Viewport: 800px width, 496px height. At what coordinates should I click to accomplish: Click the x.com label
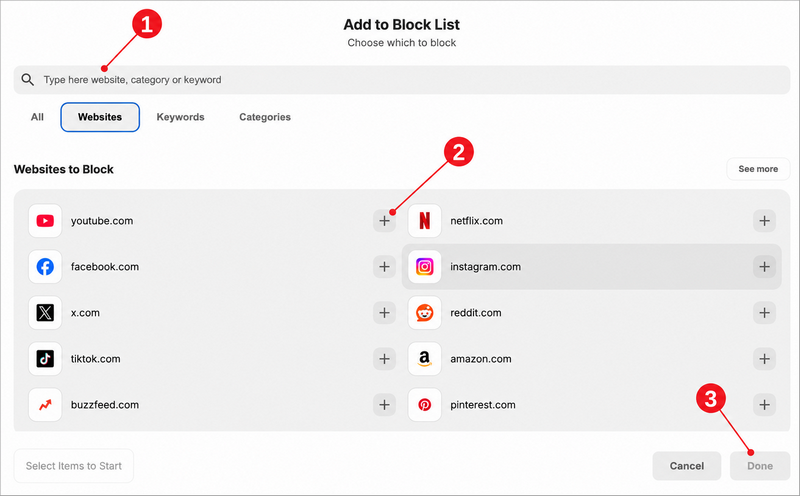pyautogui.click(x=85, y=313)
